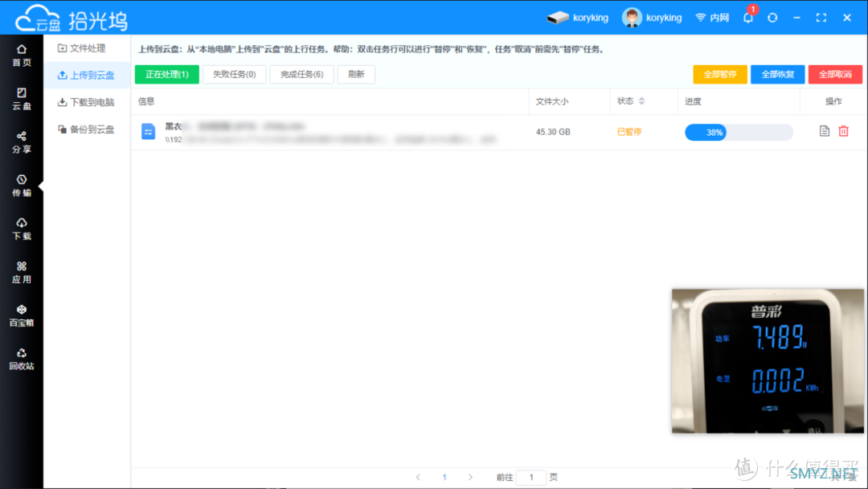Open 应用 apps section
Image resolution: width=868 pixels, height=489 pixels.
point(22,273)
